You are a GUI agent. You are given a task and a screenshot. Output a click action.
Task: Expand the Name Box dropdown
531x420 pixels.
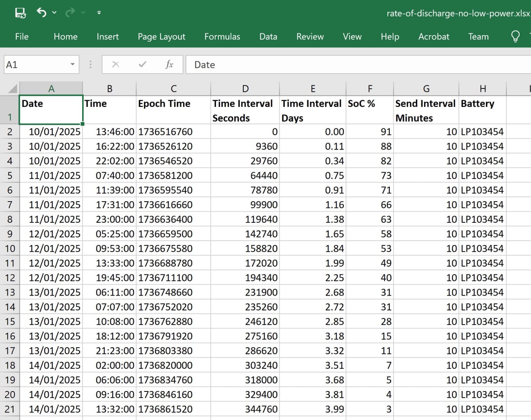(72, 65)
